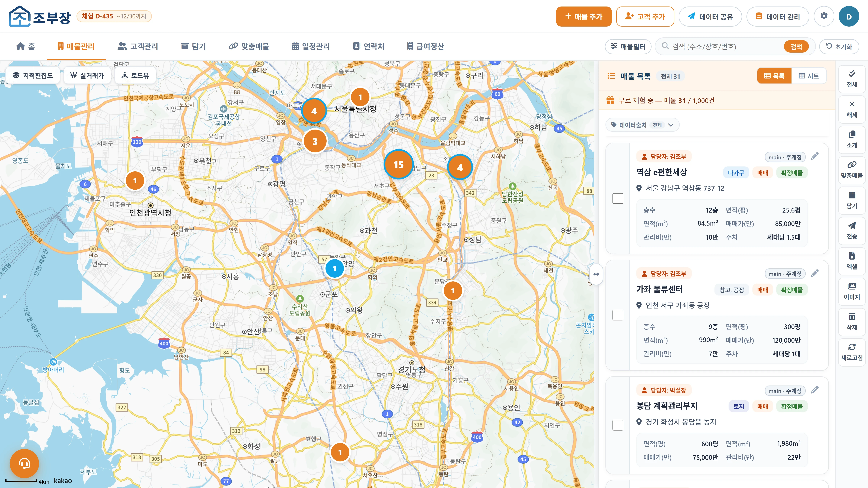Open the 일정관리 tab
Viewport: 868px width, 488px height.
[311, 46]
